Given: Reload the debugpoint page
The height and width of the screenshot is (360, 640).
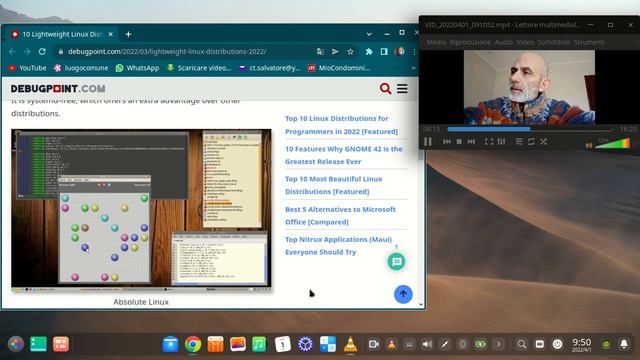Looking at the screenshot, I should click(x=42, y=51).
